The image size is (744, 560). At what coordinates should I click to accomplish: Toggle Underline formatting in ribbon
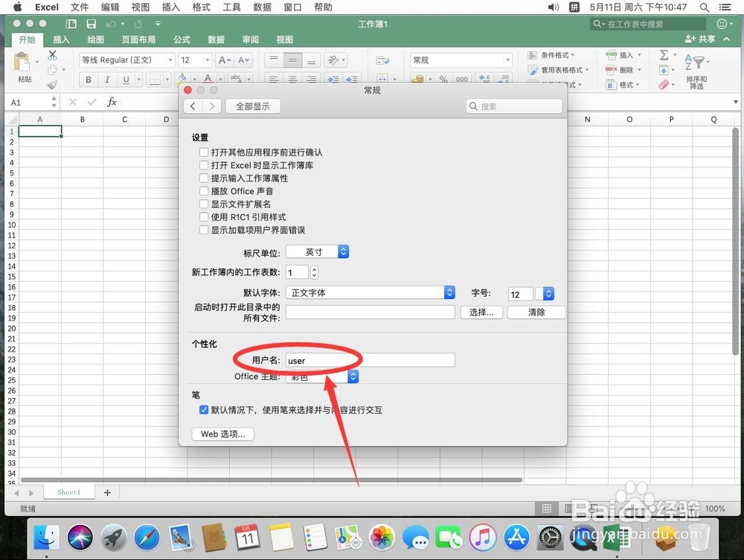(x=126, y=80)
